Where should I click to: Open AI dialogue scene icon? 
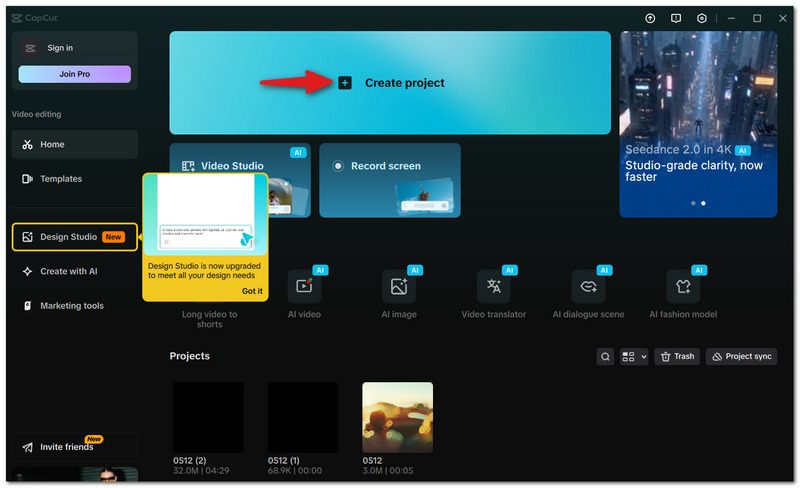click(588, 286)
